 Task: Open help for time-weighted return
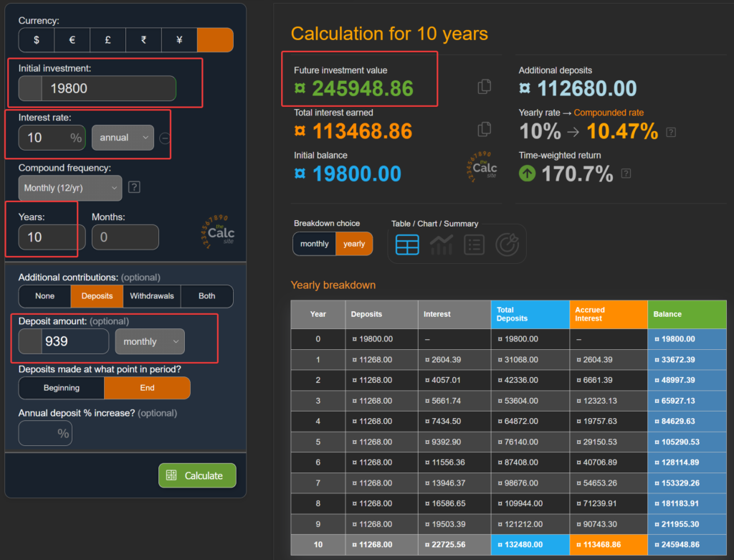tap(626, 174)
